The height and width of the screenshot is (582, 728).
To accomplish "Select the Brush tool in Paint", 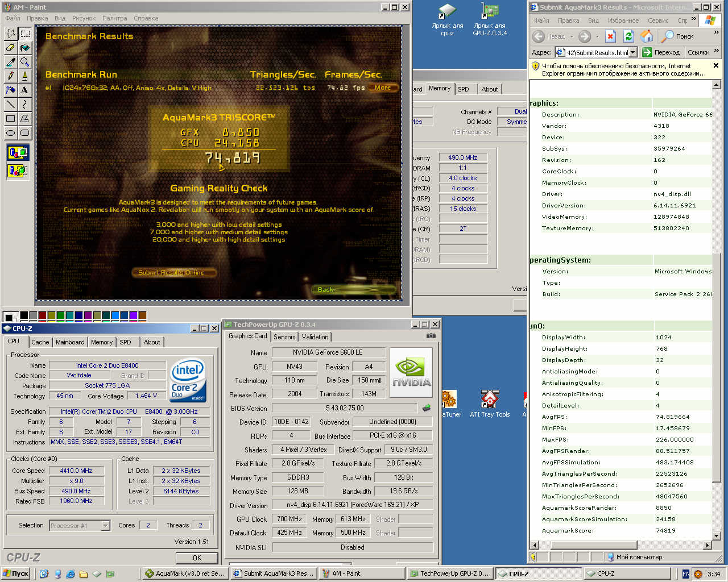I will click(24, 76).
